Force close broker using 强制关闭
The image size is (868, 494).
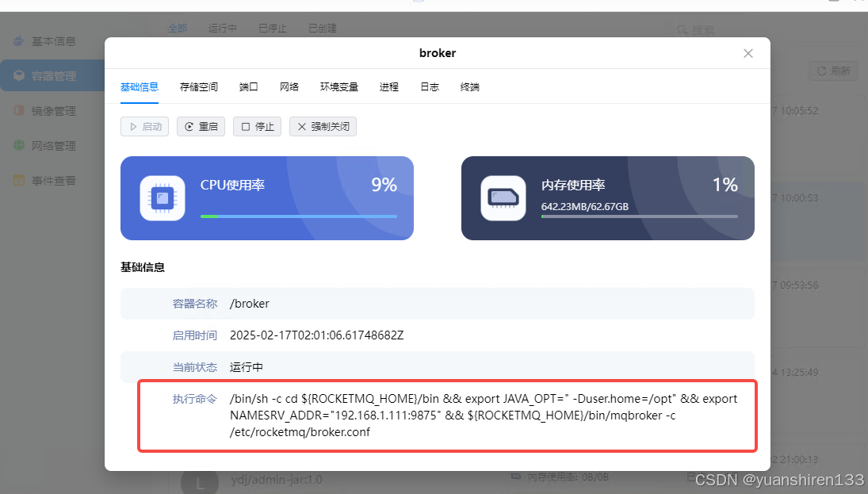tap(323, 125)
